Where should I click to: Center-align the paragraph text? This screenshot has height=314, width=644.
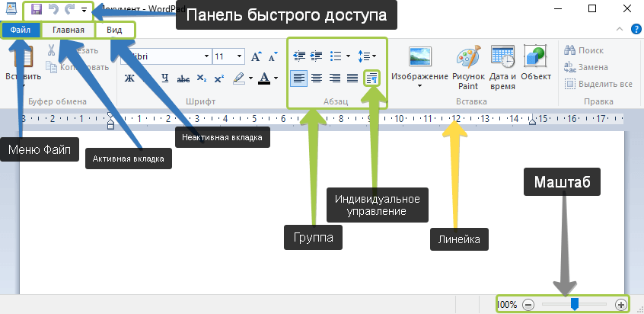(316, 78)
